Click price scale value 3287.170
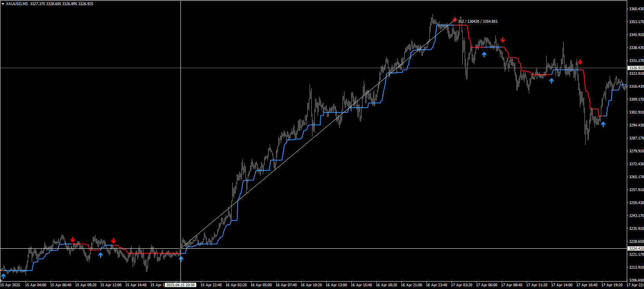 [x=636, y=138]
